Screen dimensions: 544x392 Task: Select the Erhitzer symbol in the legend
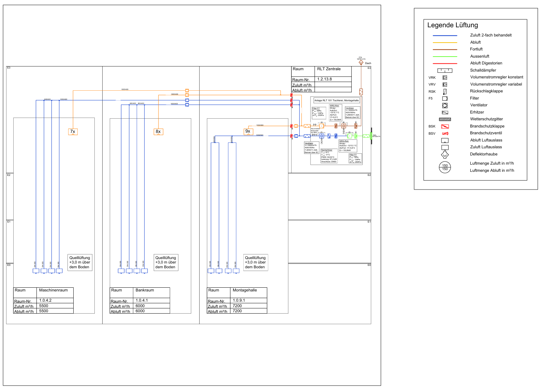(445, 112)
